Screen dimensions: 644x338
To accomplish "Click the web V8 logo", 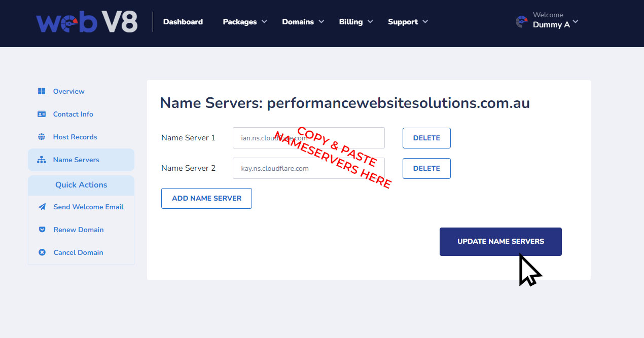I will 87,22.
